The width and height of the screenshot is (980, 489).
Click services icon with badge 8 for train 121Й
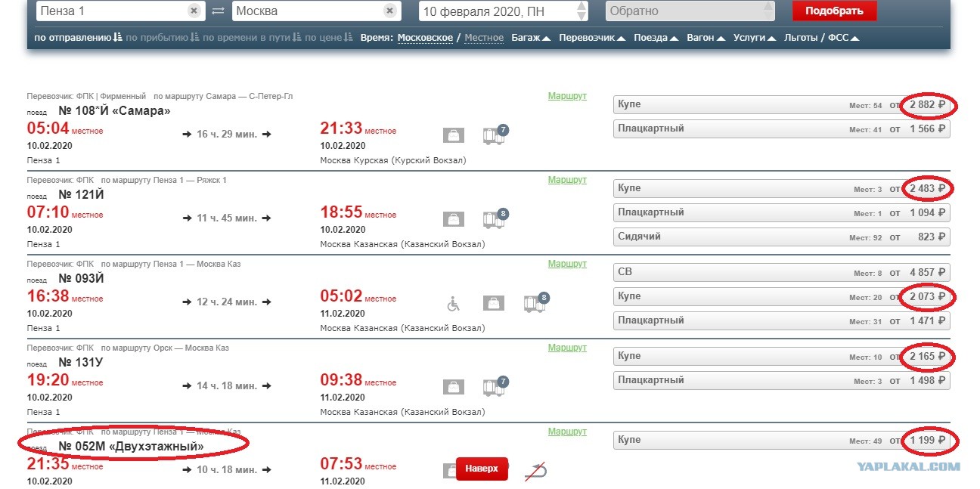pos(495,218)
